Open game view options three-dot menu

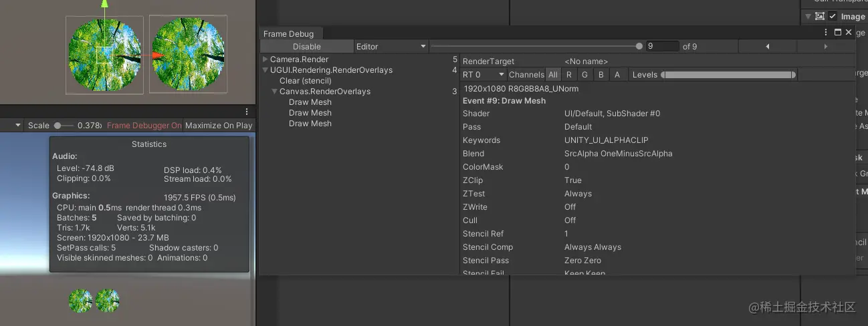point(247,112)
